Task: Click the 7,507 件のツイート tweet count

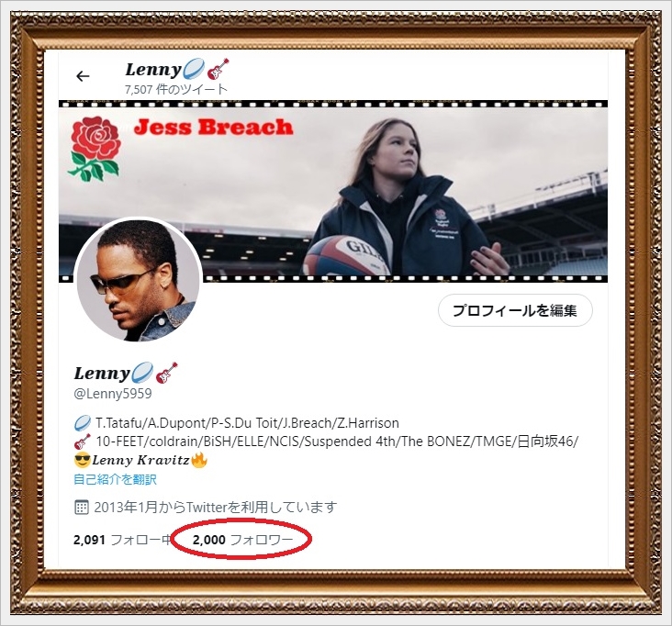Action: point(176,89)
